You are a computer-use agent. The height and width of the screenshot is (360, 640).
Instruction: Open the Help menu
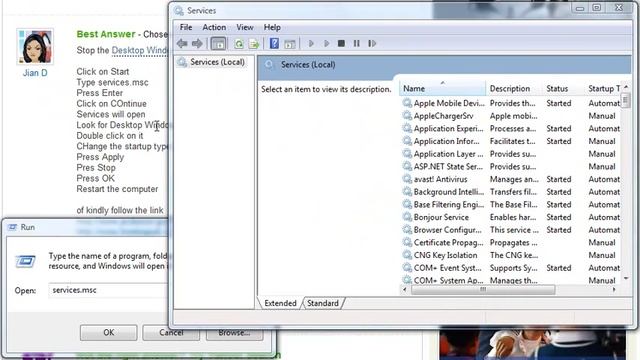click(272, 27)
